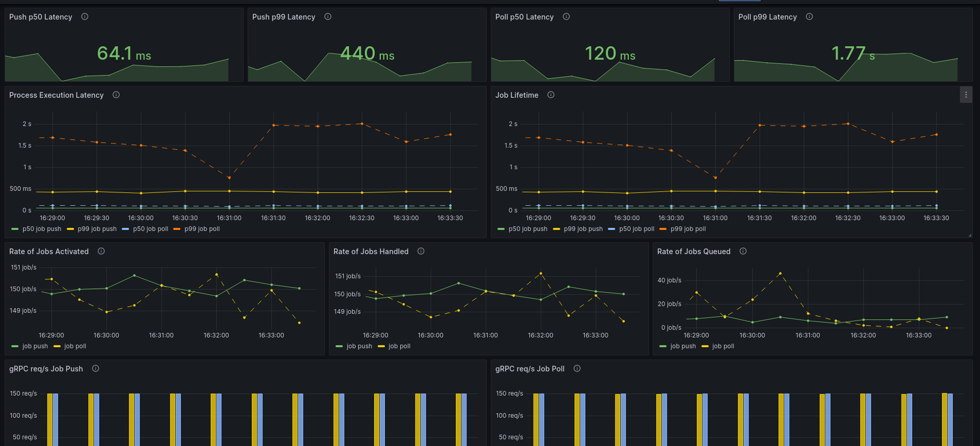Open Job Lifetime panel three-dot menu
Screen dimensions: 980x446
966,95
